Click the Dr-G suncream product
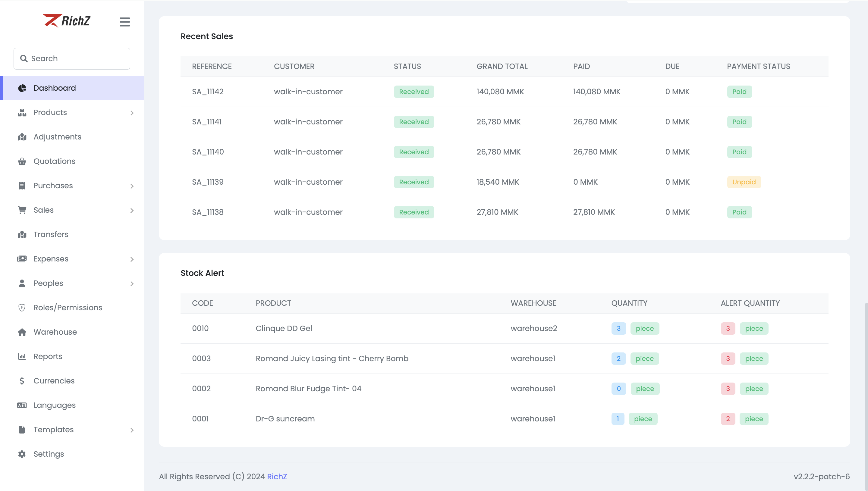This screenshot has width=868, height=491. tap(285, 419)
